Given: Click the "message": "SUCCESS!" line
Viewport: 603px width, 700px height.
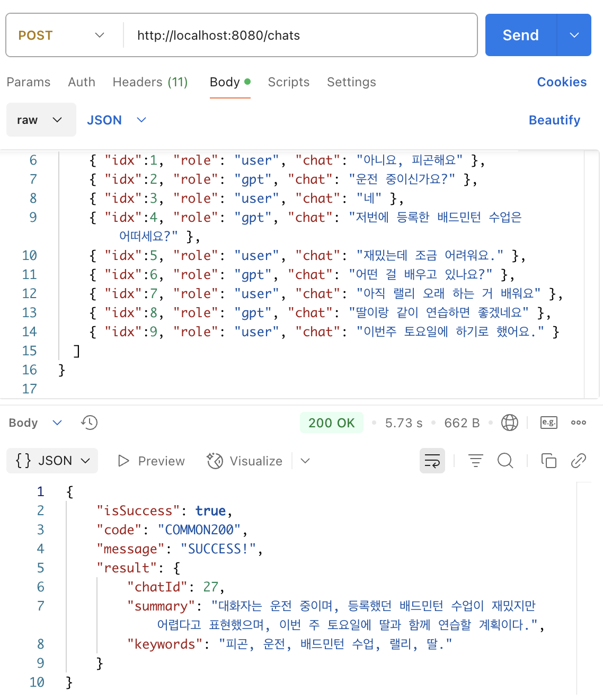Looking at the screenshot, I should click(x=180, y=549).
